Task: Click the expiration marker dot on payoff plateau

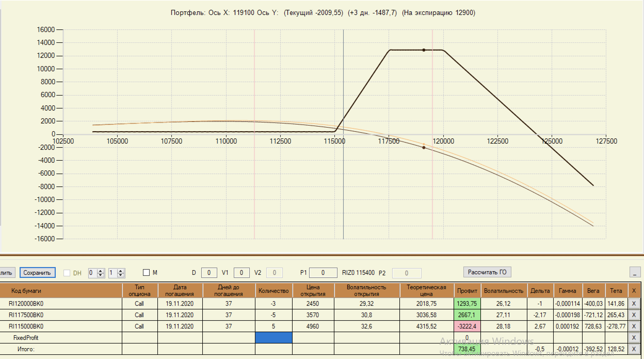Action: click(x=424, y=50)
